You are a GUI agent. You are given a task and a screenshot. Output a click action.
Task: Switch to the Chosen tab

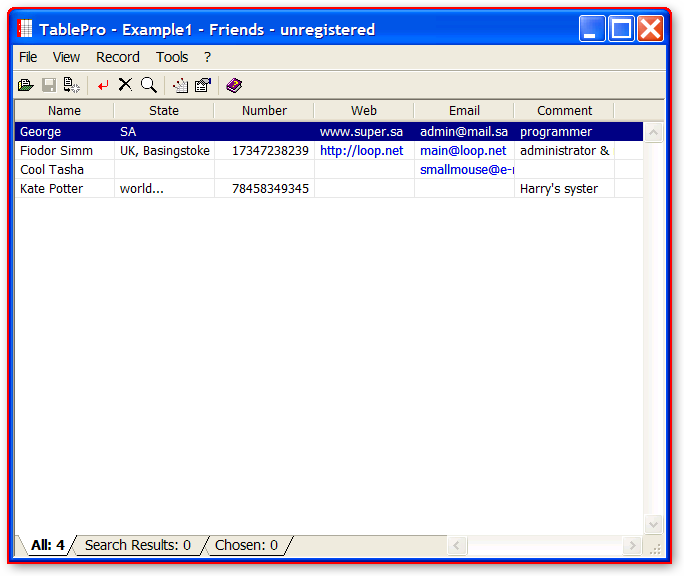[246, 545]
